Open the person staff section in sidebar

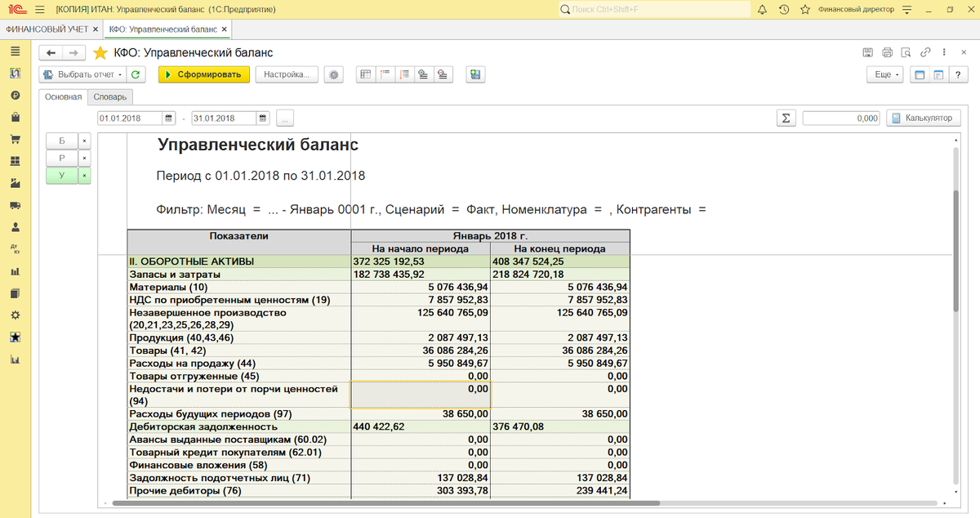[x=15, y=227]
